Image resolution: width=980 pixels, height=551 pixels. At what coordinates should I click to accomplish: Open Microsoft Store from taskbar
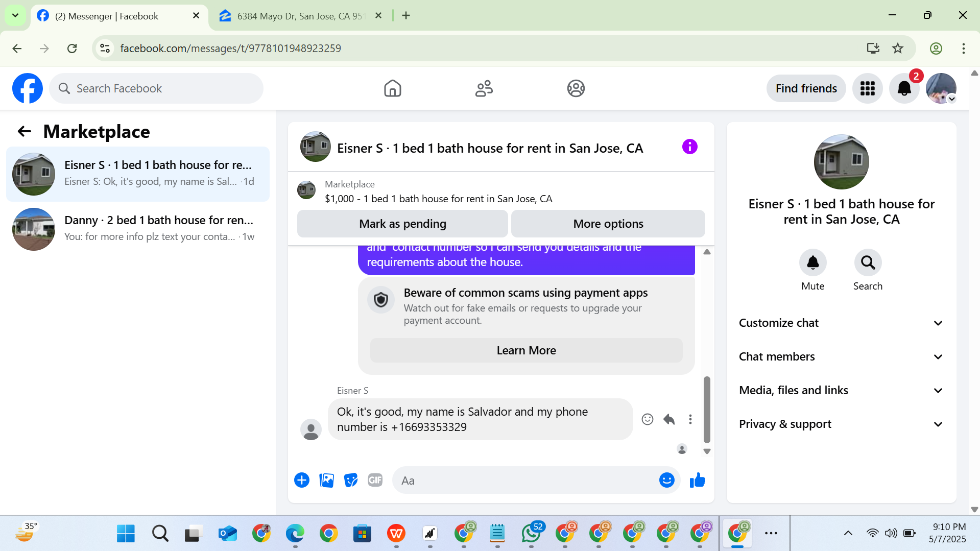point(362,533)
